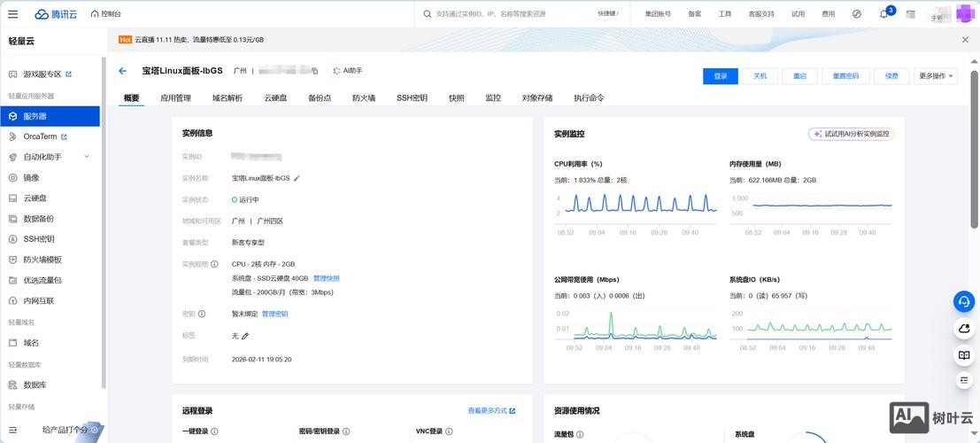The height and width of the screenshot is (443, 980).
Task: Open the 客服支持 menu
Action: pyautogui.click(x=761, y=14)
